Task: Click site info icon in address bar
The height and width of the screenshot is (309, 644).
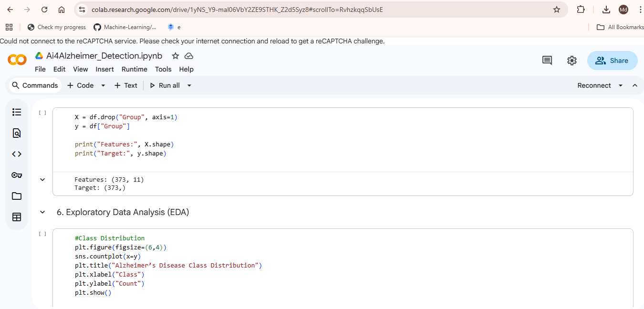Action: point(82,10)
